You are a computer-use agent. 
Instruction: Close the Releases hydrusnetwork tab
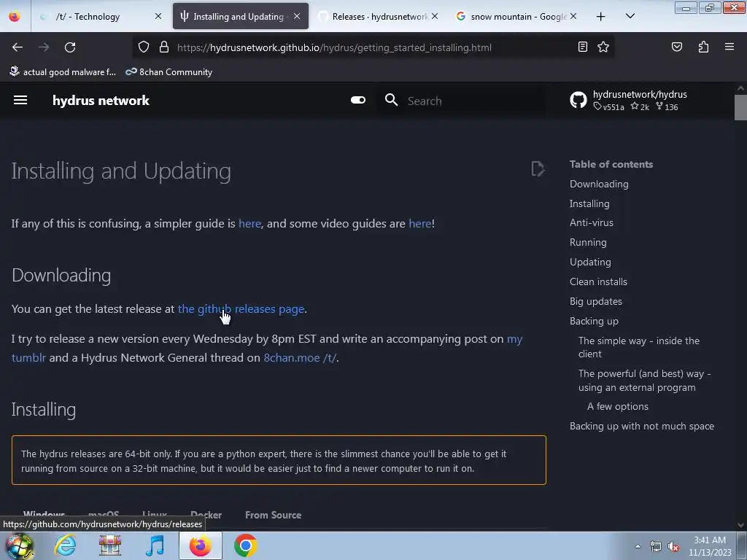(435, 16)
